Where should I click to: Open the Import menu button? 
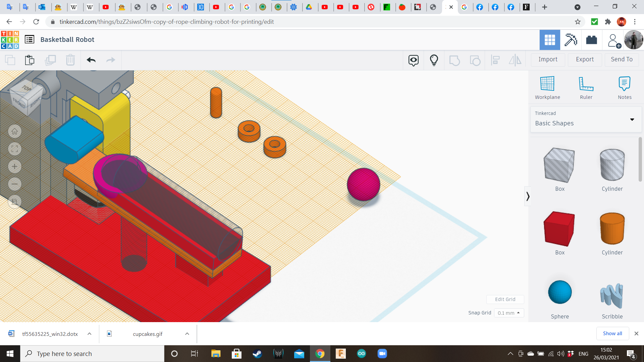click(547, 59)
